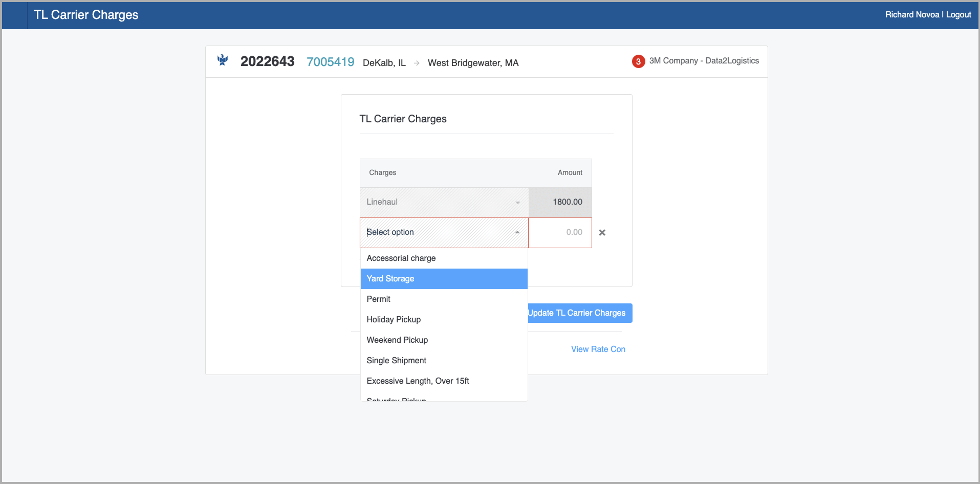Choose Weekend Pickup charge
This screenshot has width=980, height=484.
444,340
